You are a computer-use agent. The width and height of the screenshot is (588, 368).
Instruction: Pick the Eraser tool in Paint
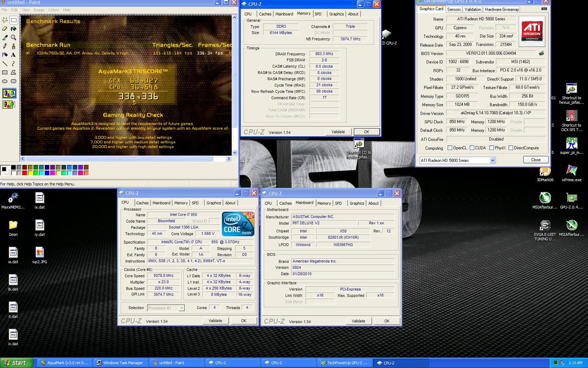(x=5, y=29)
